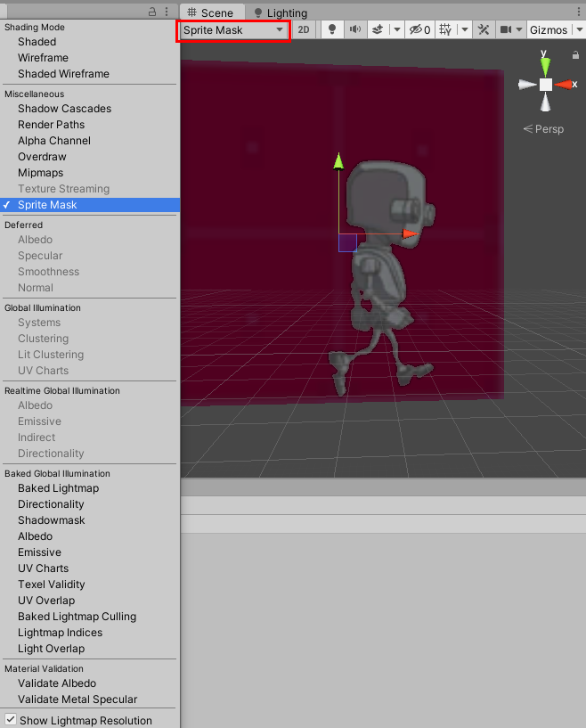Click red X axis gizmo cone
586x728 pixels.
point(566,85)
